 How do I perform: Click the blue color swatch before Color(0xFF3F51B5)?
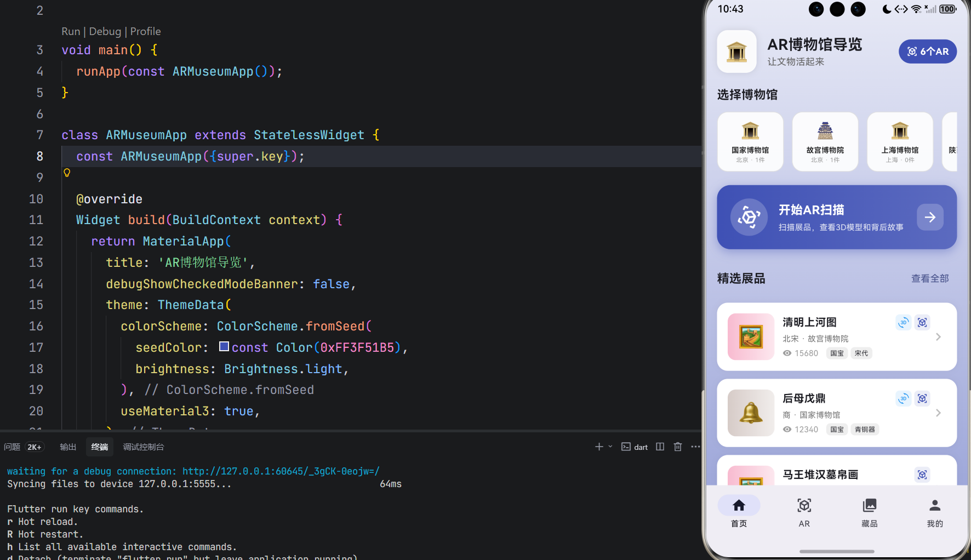point(224,346)
